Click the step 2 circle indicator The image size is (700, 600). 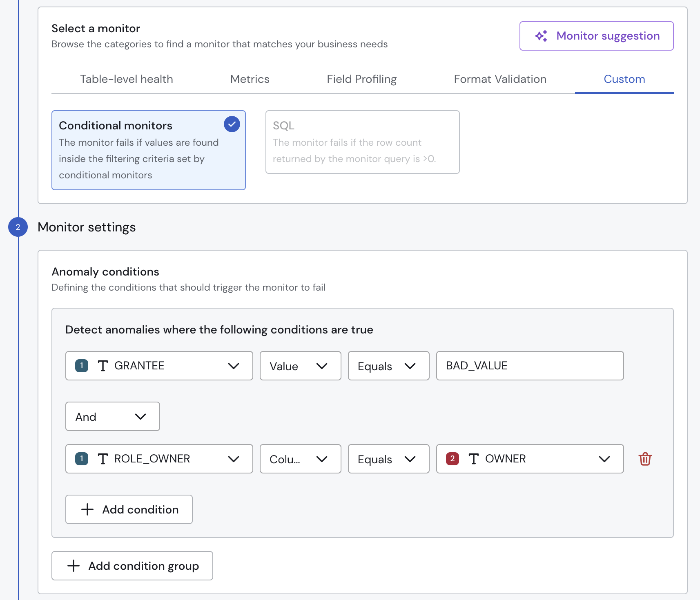pyautogui.click(x=18, y=227)
